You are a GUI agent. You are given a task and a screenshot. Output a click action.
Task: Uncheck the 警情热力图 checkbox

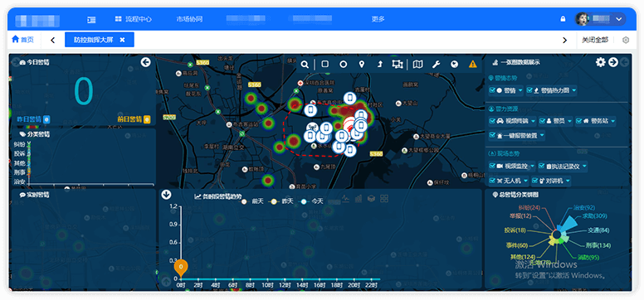tap(529, 90)
